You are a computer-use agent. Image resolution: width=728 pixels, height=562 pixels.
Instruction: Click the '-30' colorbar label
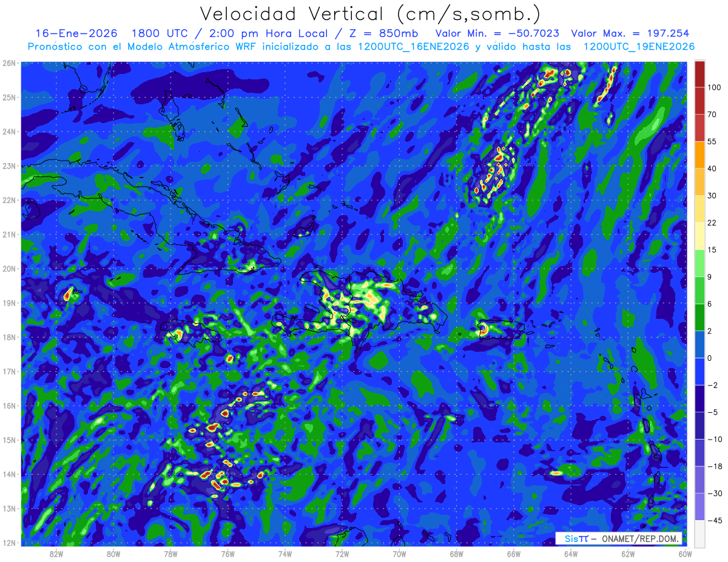click(715, 493)
